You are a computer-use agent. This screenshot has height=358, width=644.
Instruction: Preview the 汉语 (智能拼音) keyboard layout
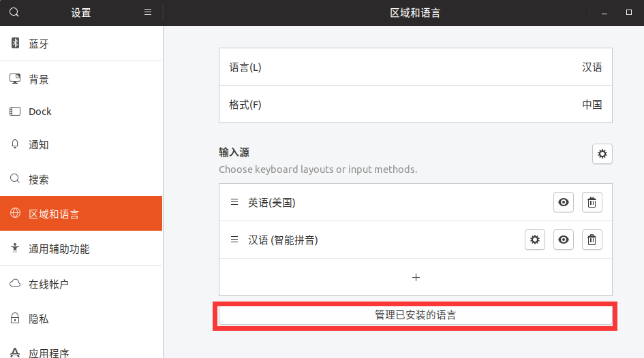click(x=564, y=240)
